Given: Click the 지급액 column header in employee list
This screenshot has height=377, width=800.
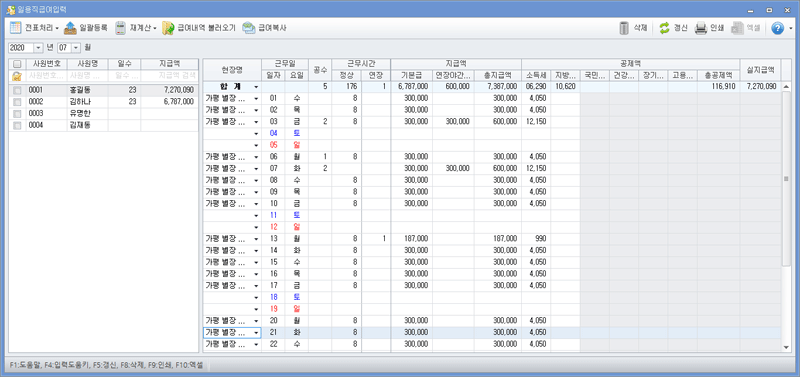Looking at the screenshot, I should pyautogui.click(x=169, y=64).
